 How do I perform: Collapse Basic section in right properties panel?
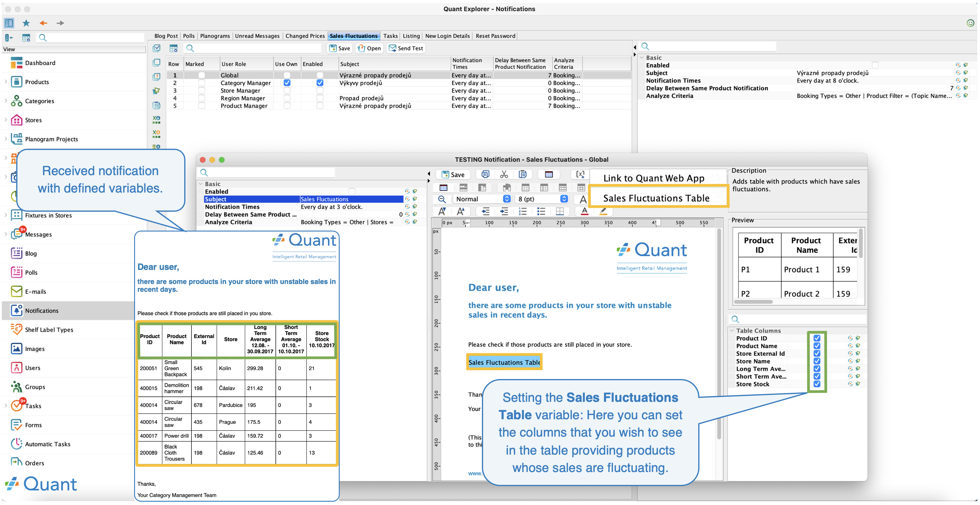(642, 57)
